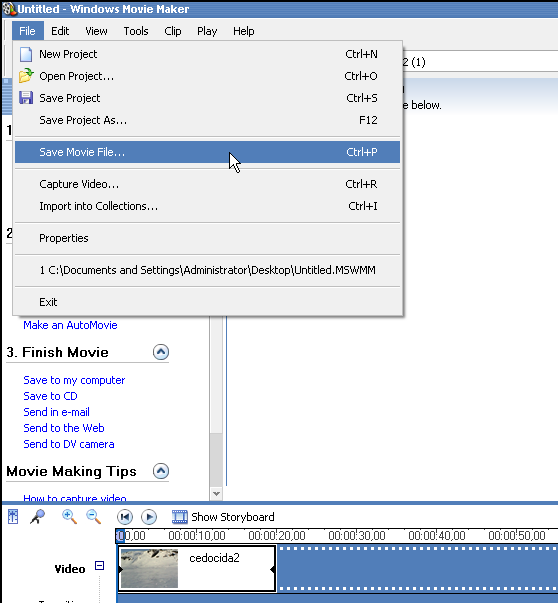Image resolution: width=558 pixels, height=603 pixels.
Task: Click Send to DV camera link
Action: pos(69,444)
